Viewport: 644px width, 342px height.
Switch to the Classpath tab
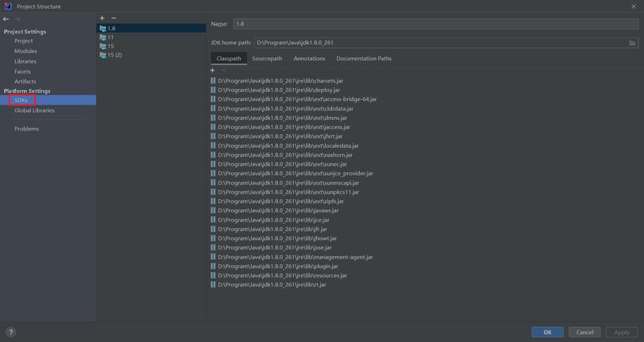229,58
